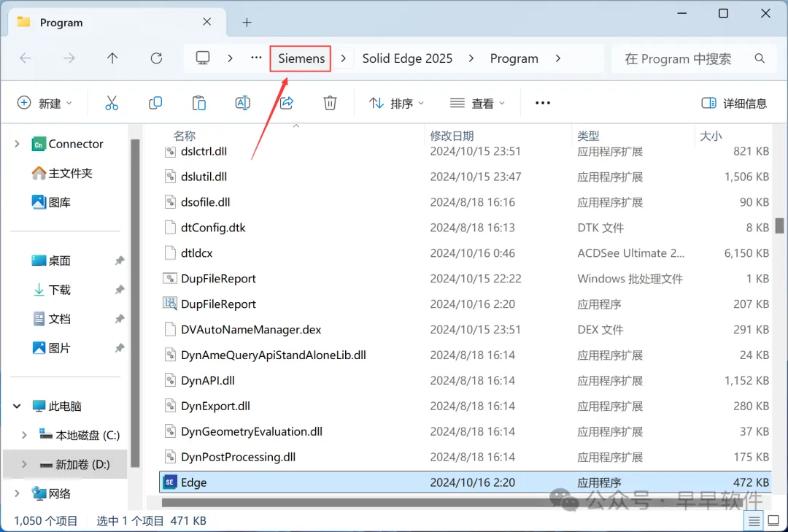Go forward with the forward arrow
Screen dimensions: 788x532
[x=69, y=58]
